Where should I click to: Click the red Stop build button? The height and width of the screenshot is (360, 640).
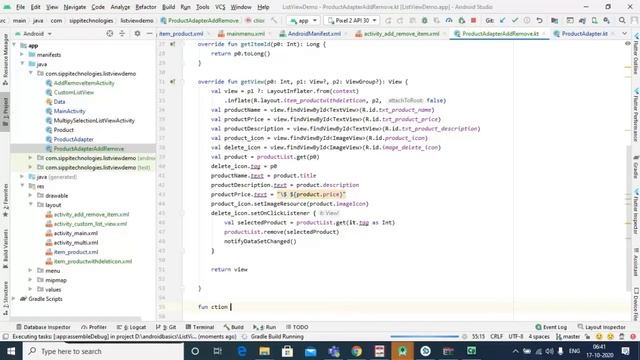473,20
